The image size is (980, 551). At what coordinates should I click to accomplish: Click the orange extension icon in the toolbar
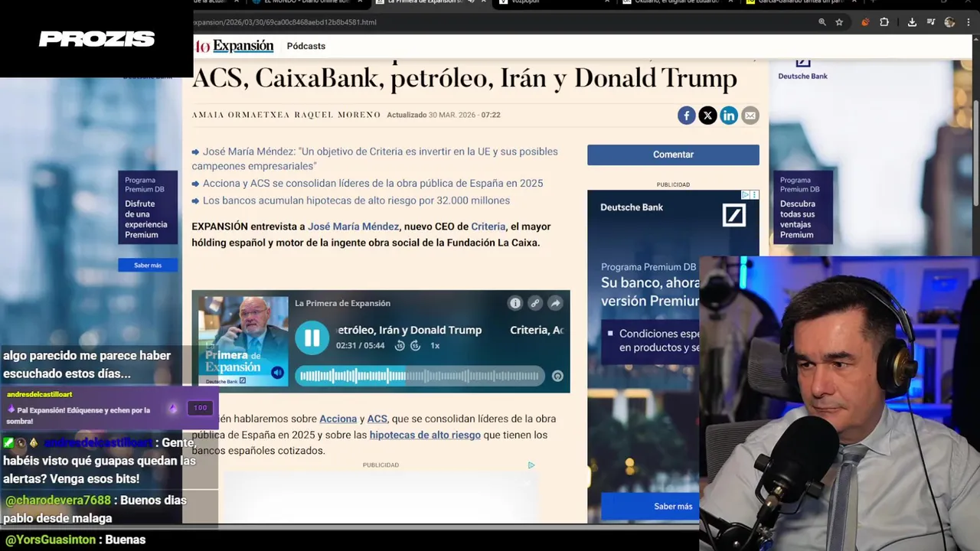[x=865, y=22]
